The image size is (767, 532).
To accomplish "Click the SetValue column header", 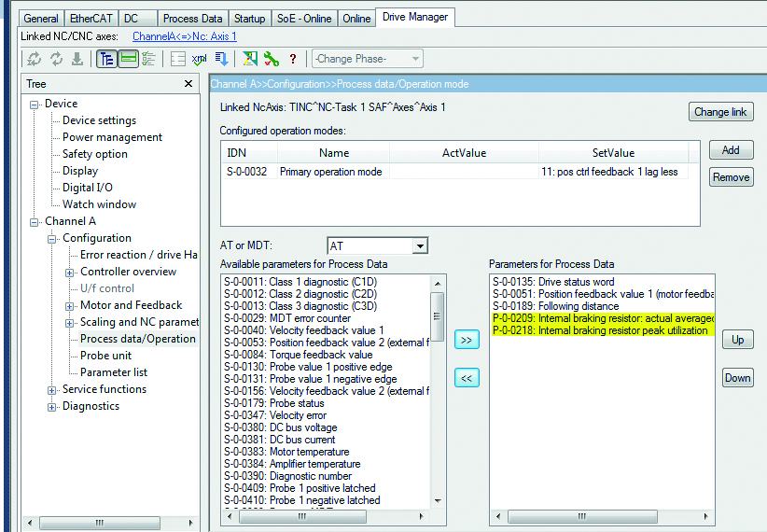I will pyautogui.click(x=613, y=153).
